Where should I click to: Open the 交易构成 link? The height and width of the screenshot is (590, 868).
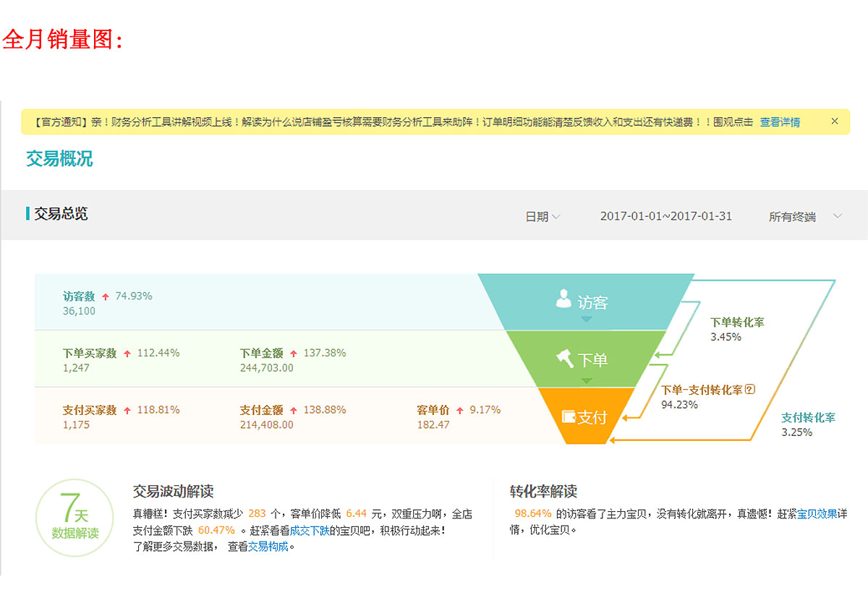point(268,547)
